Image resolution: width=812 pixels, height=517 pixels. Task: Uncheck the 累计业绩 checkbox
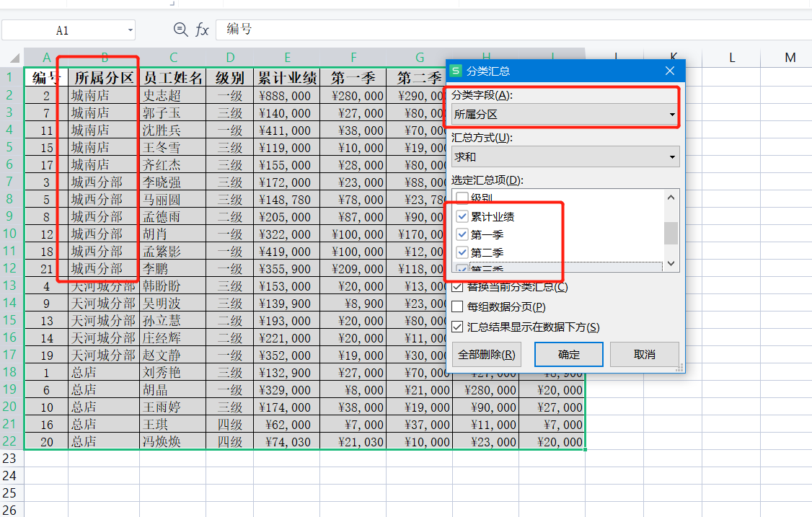point(462,216)
